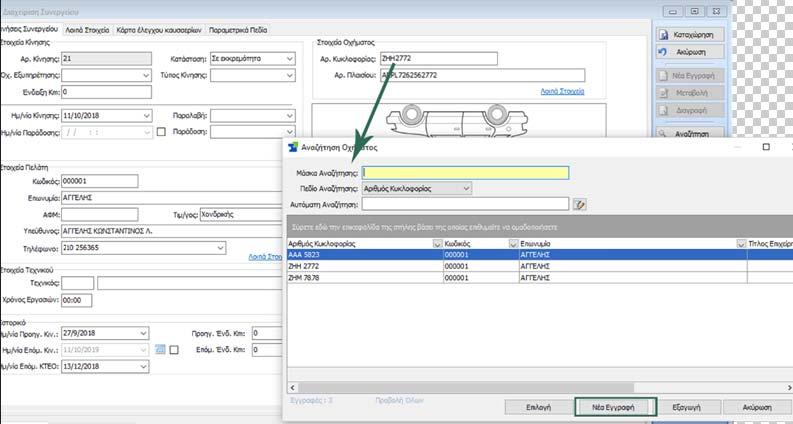The image size is (793, 424).
Task: Open the Παραλαβή dropdown
Action: click(x=290, y=115)
